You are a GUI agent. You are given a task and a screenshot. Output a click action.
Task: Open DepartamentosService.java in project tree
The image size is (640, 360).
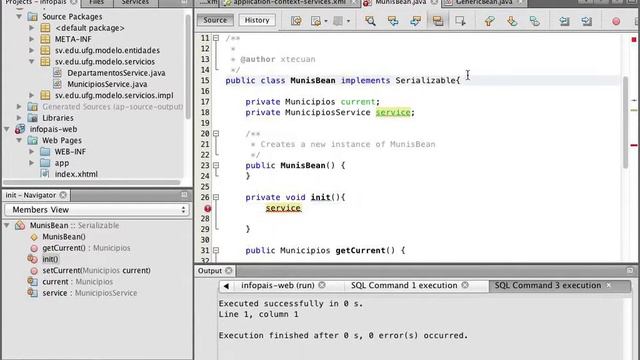click(116, 73)
